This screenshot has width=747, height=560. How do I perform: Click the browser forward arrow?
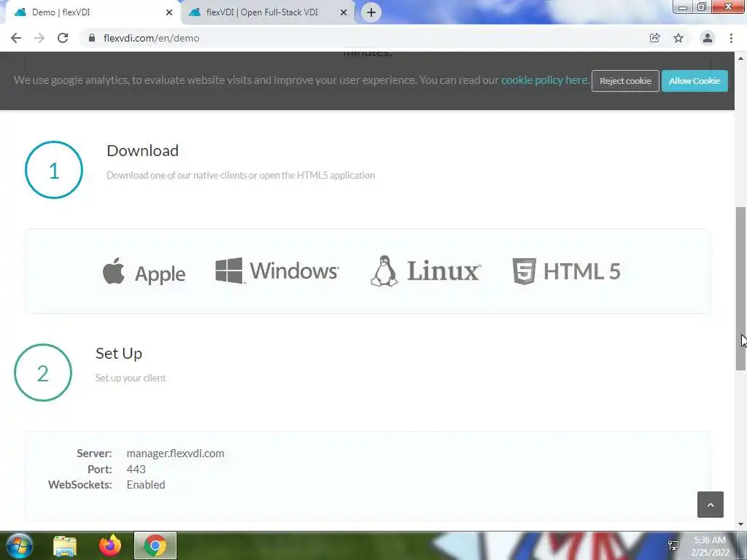click(39, 38)
